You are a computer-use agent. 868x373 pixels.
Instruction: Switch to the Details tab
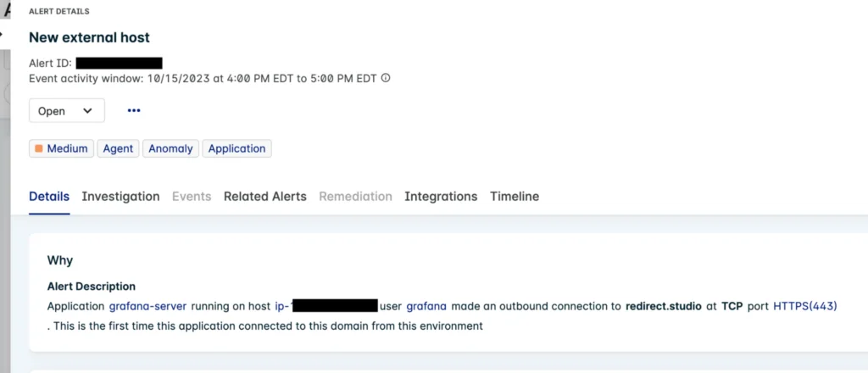(49, 196)
